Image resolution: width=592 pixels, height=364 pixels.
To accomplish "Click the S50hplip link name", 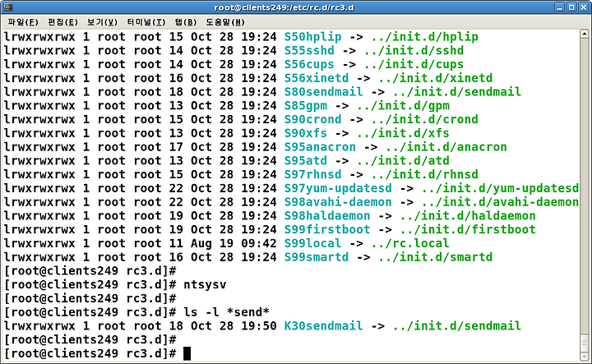I will [312, 37].
